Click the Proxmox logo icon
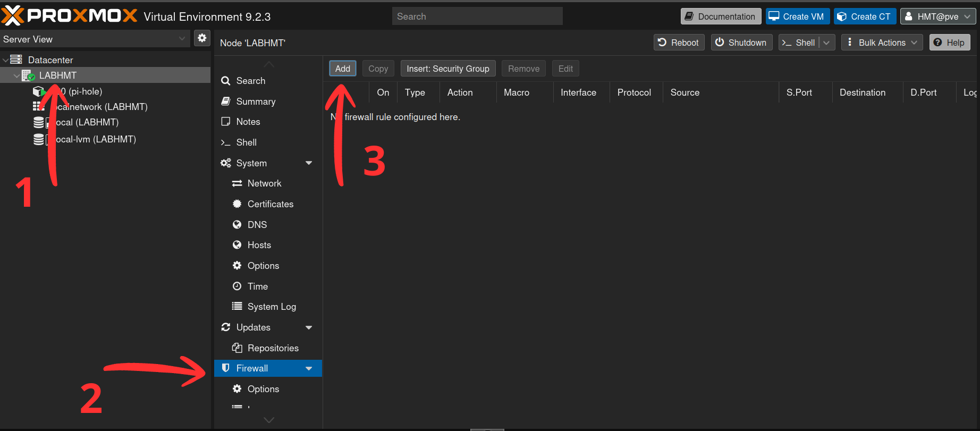Image resolution: width=980 pixels, height=431 pixels. (x=13, y=16)
